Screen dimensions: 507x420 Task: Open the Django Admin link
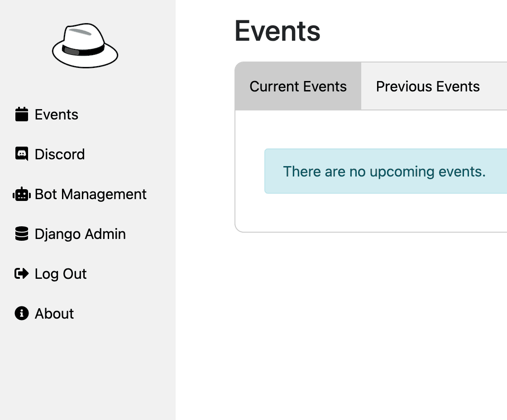(80, 234)
